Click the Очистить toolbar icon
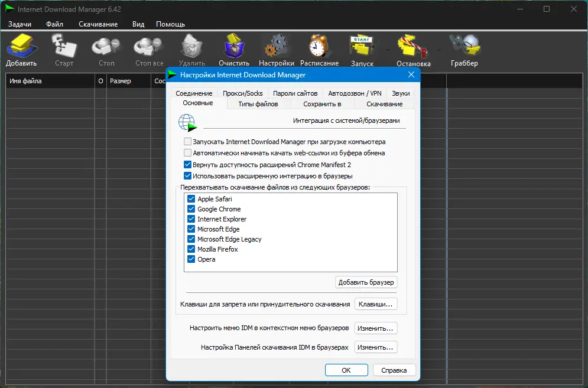The image size is (588, 388). tap(234, 45)
